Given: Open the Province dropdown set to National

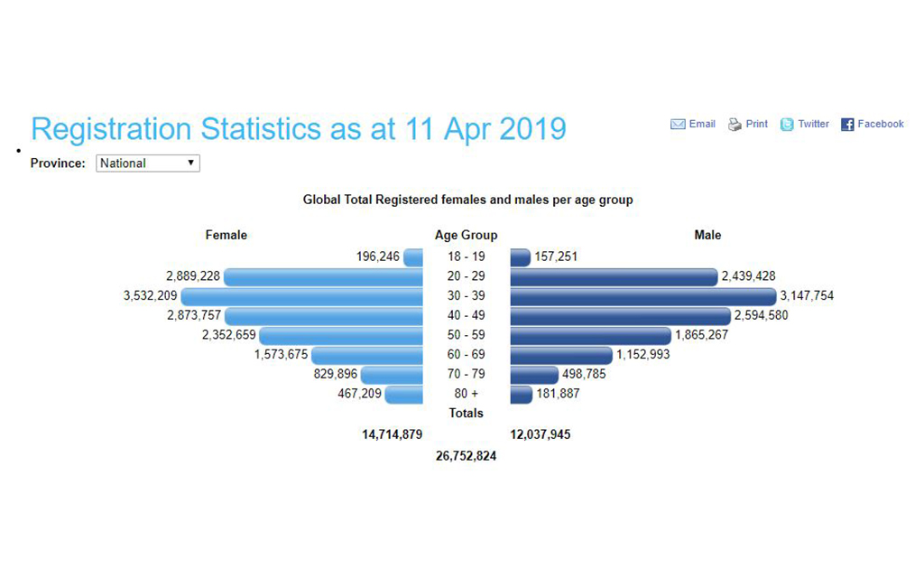Looking at the screenshot, I should click(x=148, y=163).
